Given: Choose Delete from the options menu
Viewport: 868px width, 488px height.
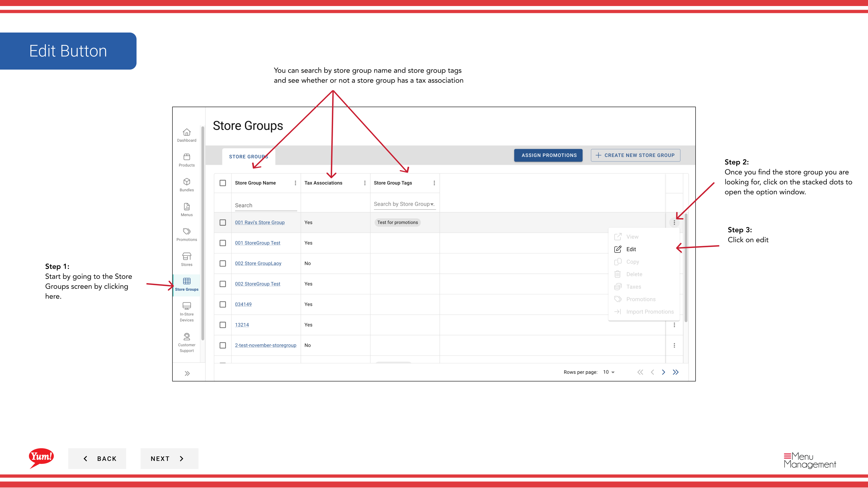Looking at the screenshot, I should pyautogui.click(x=643, y=274).
